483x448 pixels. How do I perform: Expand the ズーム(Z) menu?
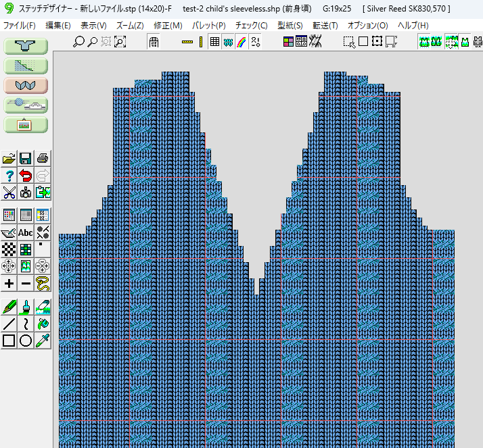(129, 25)
